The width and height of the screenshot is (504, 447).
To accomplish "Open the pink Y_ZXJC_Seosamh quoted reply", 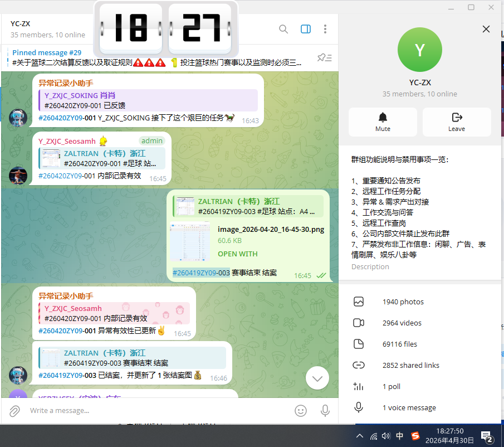I will (114, 313).
